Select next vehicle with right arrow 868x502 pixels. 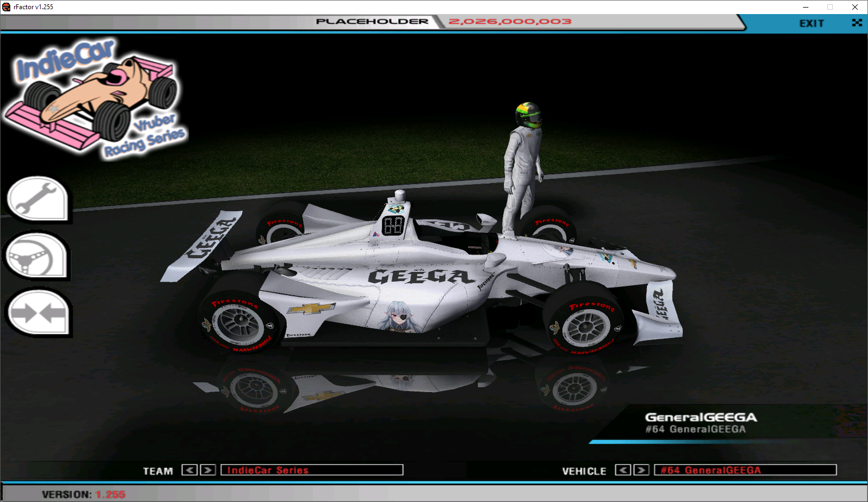point(642,470)
